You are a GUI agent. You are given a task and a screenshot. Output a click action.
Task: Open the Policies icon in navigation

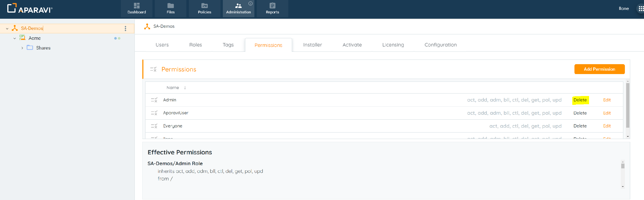pyautogui.click(x=204, y=6)
